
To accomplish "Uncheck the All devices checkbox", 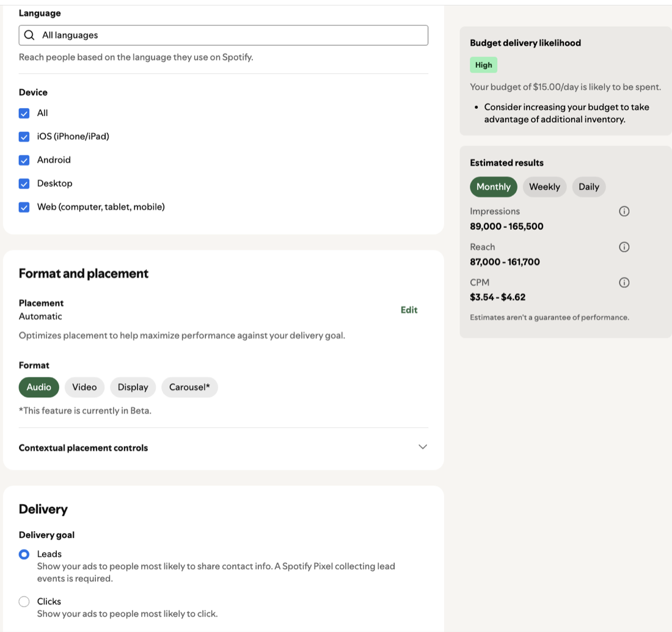I will (24, 113).
